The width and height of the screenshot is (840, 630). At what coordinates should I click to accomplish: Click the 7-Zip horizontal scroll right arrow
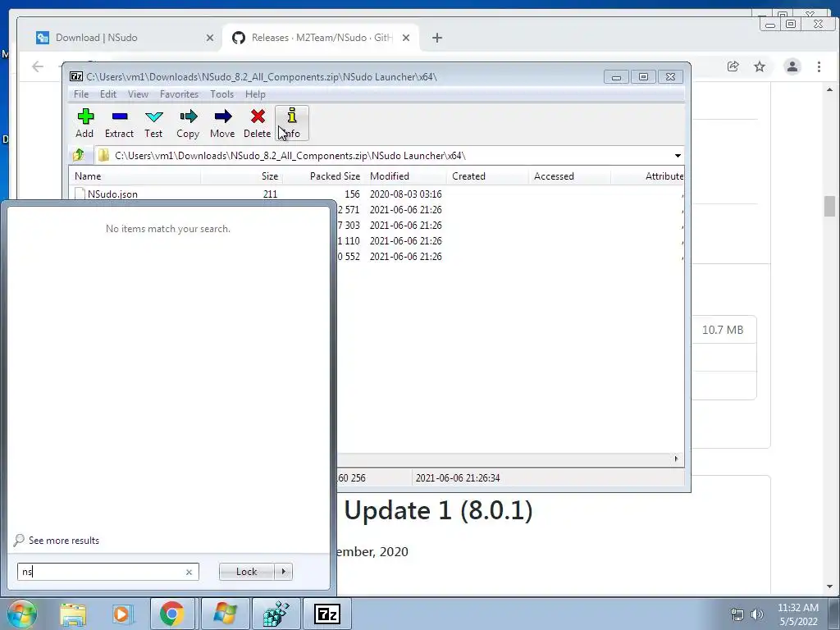coord(676,459)
